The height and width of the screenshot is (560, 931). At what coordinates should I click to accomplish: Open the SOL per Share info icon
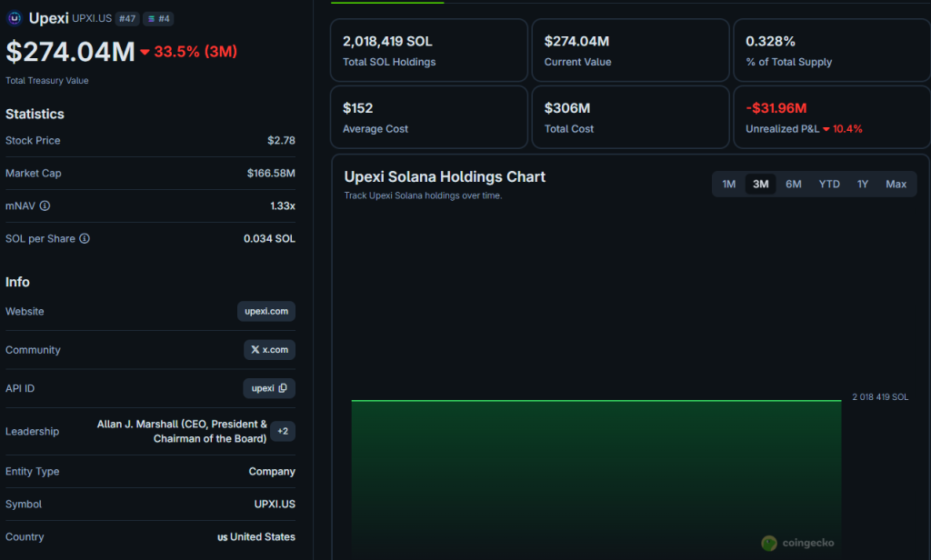pos(85,239)
